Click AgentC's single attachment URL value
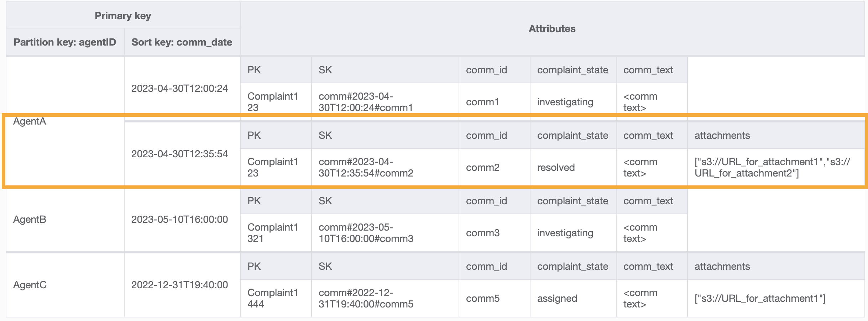 point(760,299)
